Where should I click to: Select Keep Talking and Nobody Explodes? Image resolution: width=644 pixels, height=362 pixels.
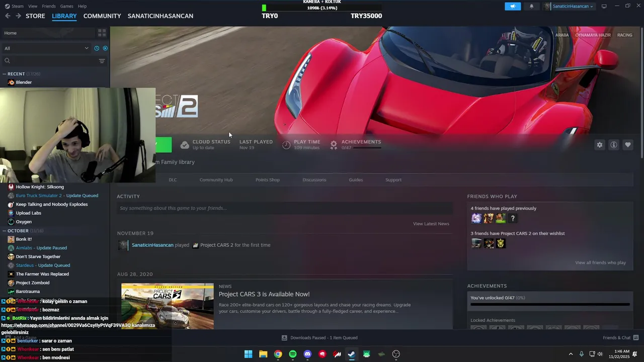52,204
